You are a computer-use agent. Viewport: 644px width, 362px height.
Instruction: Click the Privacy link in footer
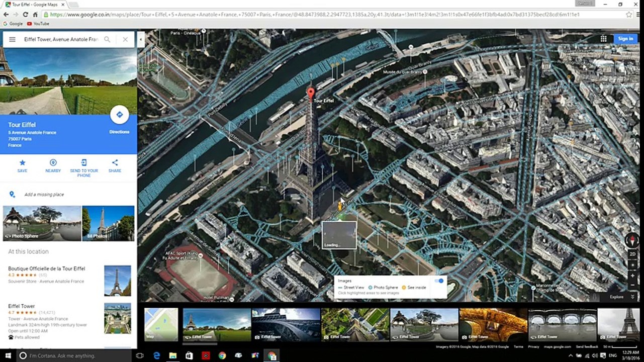533,347
